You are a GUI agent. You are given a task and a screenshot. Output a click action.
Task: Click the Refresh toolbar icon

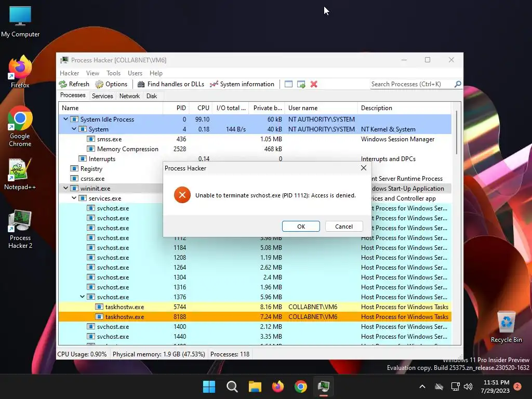[63, 84]
